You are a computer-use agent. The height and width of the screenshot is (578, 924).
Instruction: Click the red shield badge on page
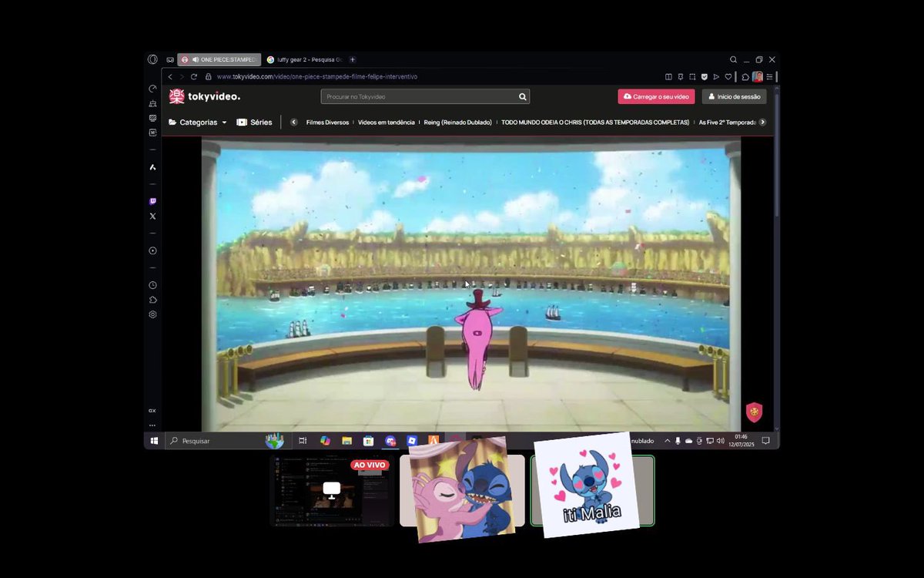pyautogui.click(x=754, y=412)
